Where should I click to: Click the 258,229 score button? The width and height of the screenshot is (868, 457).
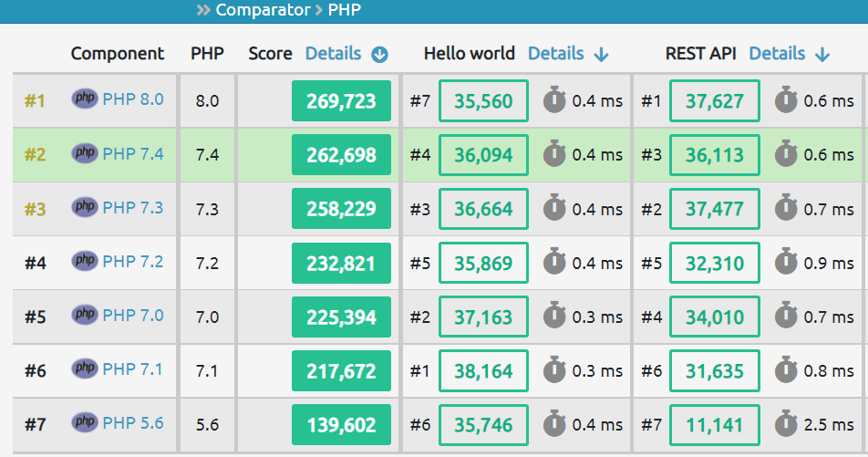(x=342, y=208)
